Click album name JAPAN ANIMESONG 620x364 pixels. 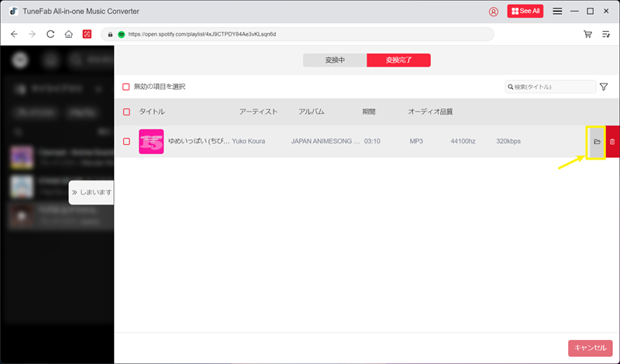pos(325,141)
